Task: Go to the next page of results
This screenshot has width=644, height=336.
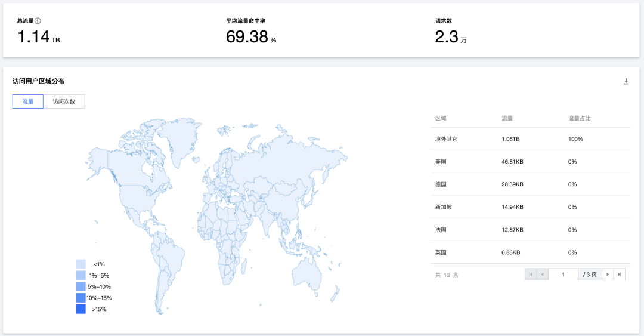Action: coord(608,275)
